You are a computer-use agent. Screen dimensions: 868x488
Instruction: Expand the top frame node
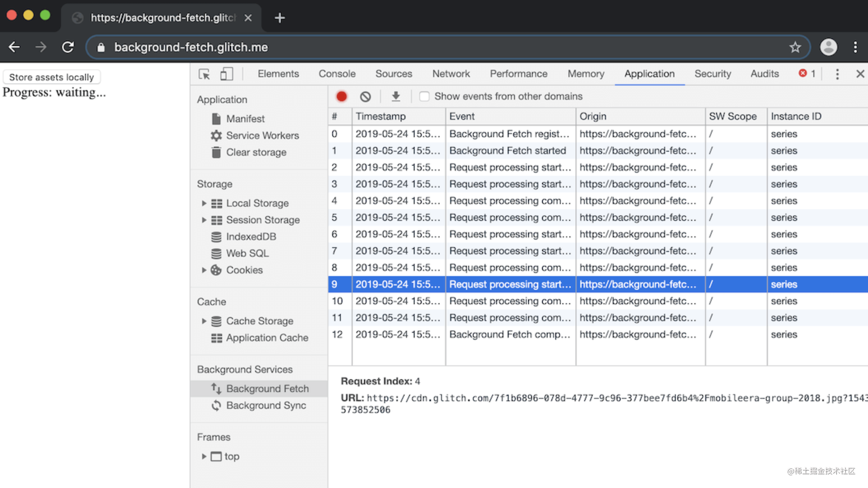pos(204,456)
